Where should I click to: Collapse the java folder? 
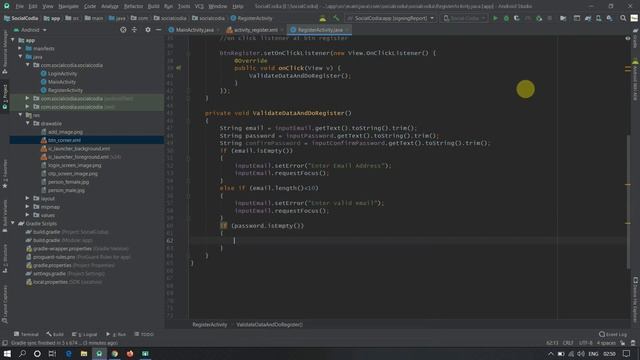point(20,57)
